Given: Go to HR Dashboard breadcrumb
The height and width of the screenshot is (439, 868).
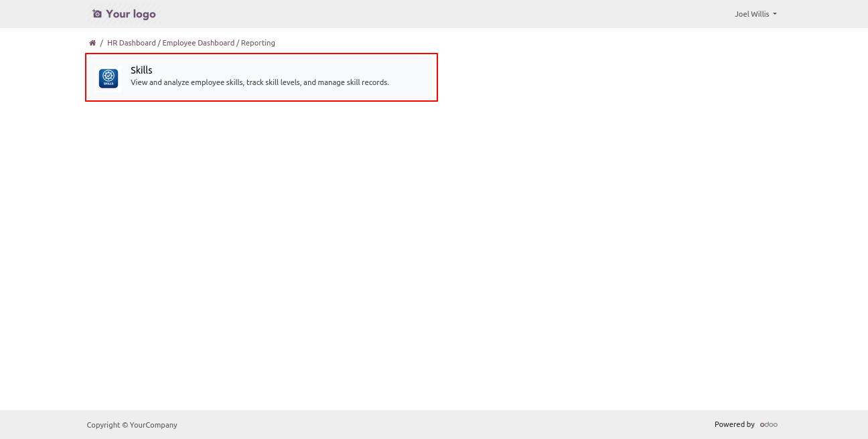Looking at the screenshot, I should [131, 43].
